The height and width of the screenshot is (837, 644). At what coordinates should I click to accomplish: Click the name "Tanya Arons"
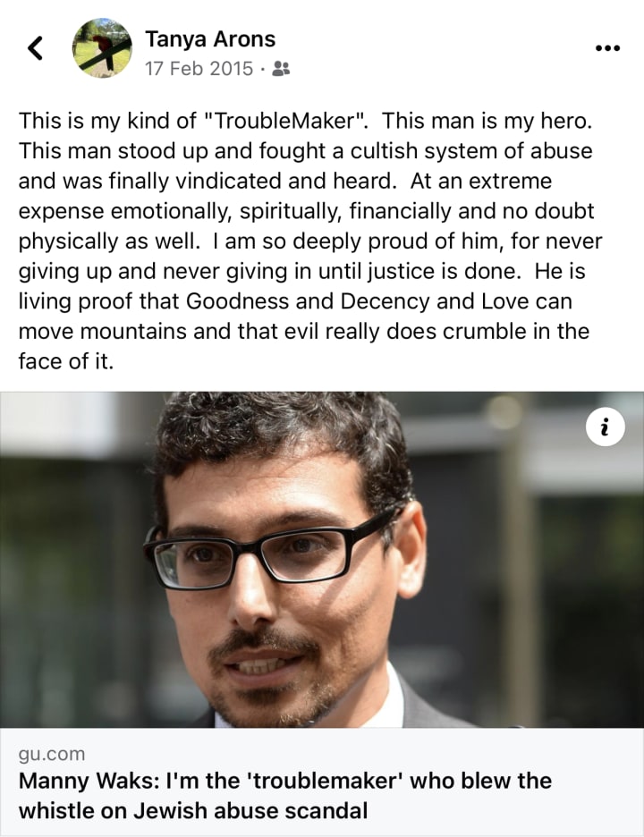coord(210,39)
